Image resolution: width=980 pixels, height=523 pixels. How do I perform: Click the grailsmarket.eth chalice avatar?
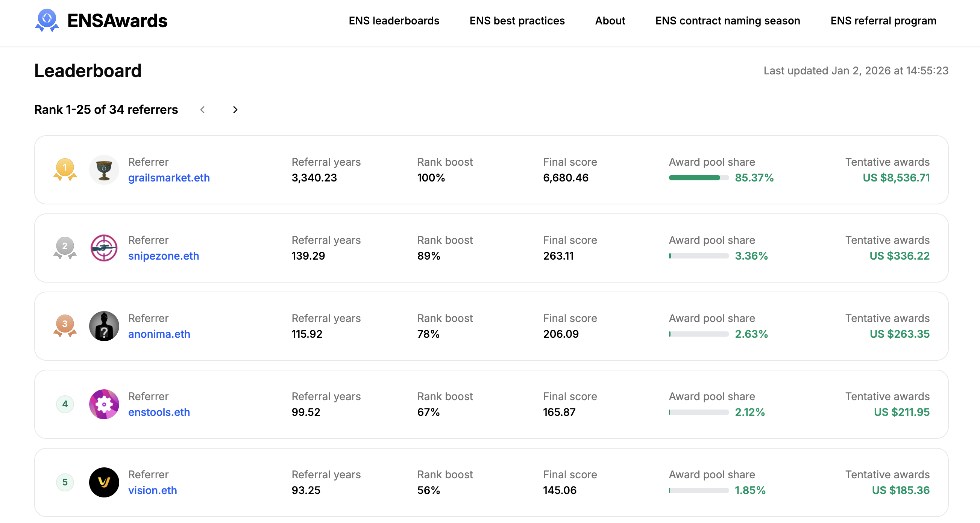[x=104, y=169]
